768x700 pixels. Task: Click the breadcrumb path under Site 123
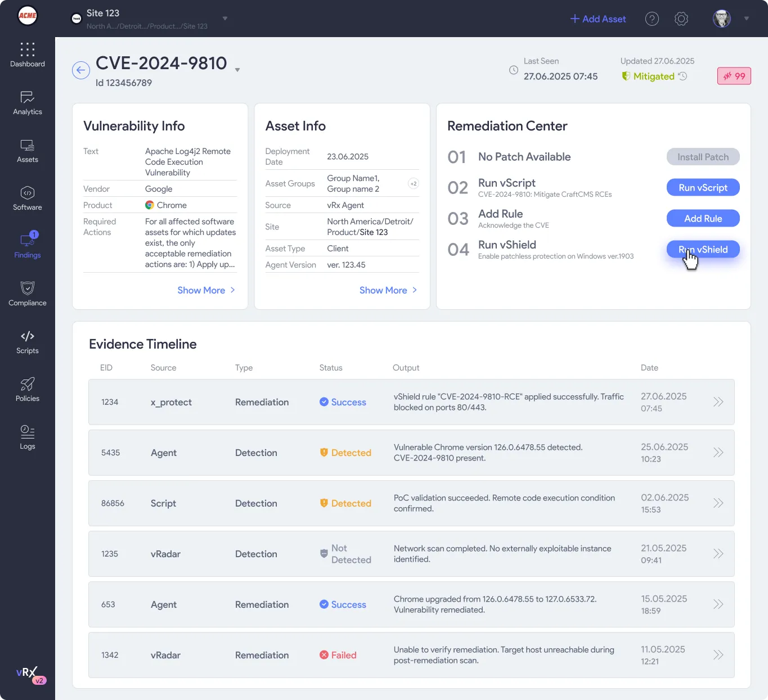tap(147, 26)
